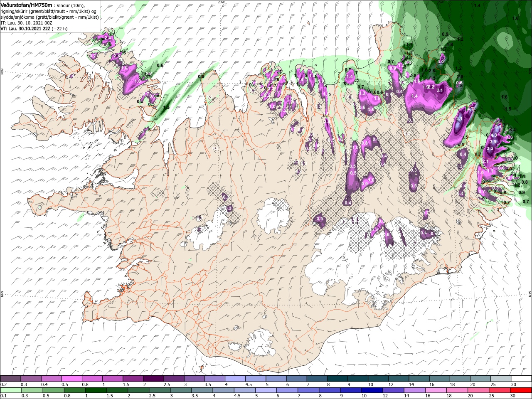The image size is (532, 399).
Task: Pick upper legend swatch between 4 and 4.5
Action: click(x=235, y=378)
